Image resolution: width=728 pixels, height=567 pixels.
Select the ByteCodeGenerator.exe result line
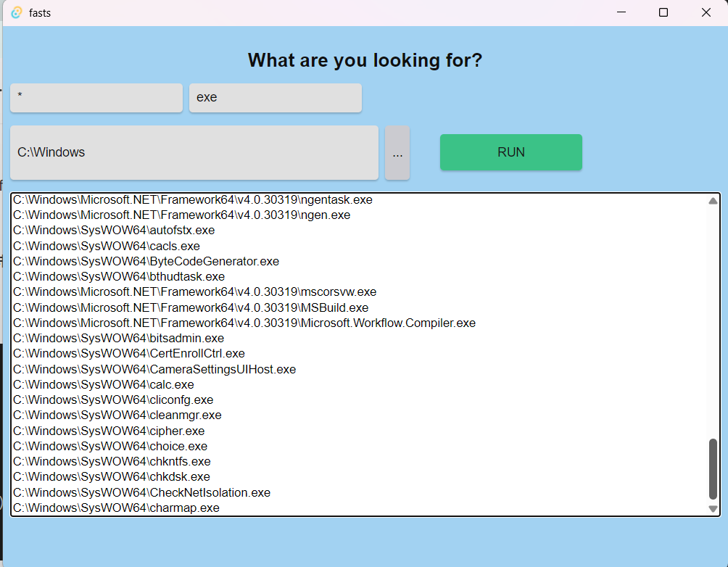(x=146, y=262)
